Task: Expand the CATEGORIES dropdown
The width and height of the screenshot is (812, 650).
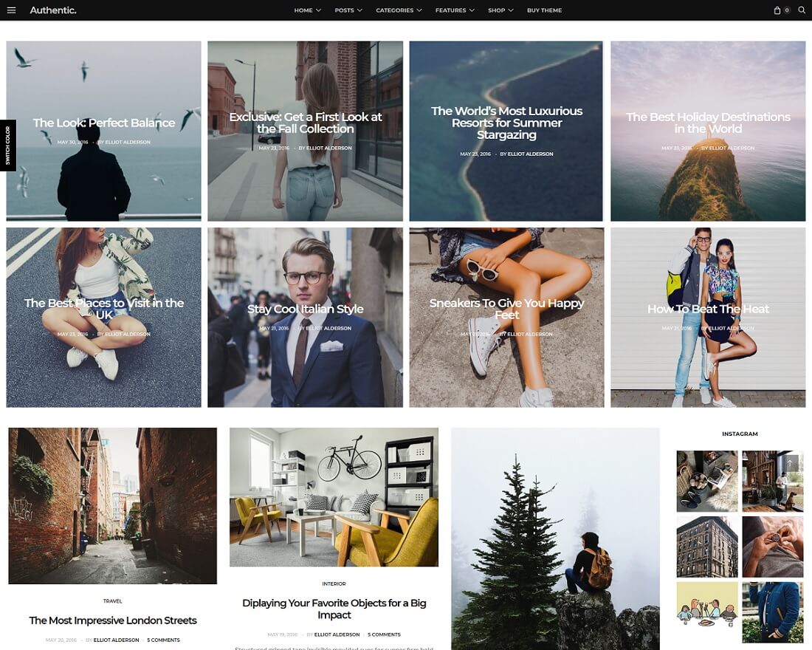Action: point(396,10)
